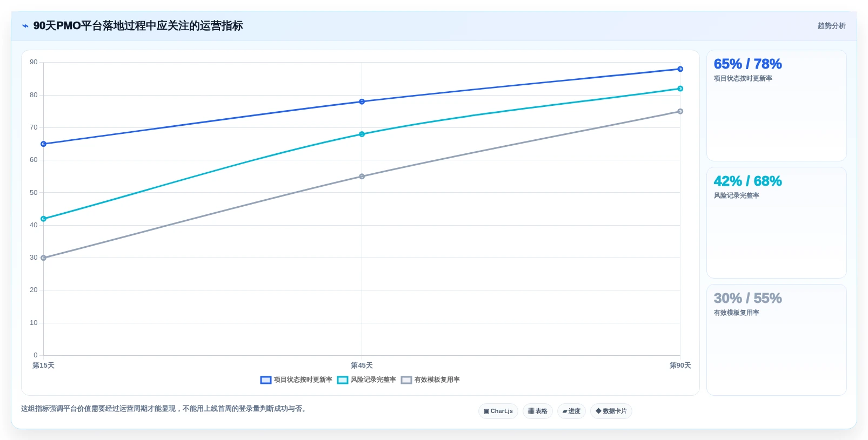Image resolution: width=868 pixels, height=440 pixels.
Task: Toggle the 项目状态按时更新率 legend item
Action: (296, 380)
